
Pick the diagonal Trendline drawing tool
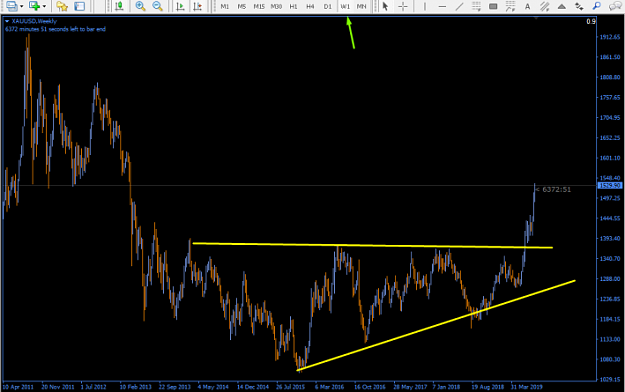tap(459, 6)
